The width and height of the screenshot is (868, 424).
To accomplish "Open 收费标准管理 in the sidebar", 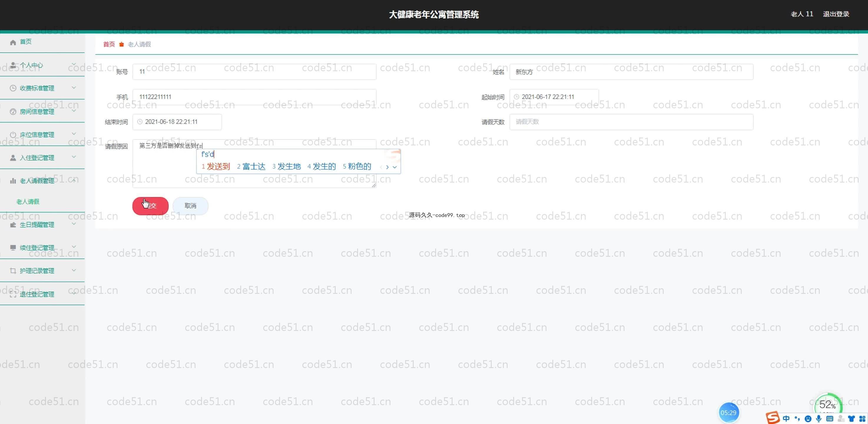I will (42, 88).
